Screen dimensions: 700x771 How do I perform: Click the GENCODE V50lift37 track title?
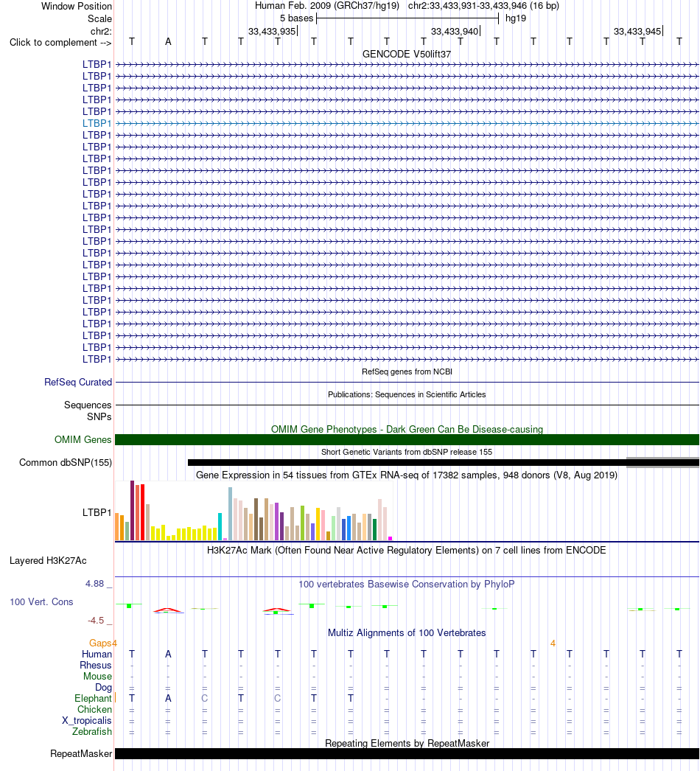point(407,54)
